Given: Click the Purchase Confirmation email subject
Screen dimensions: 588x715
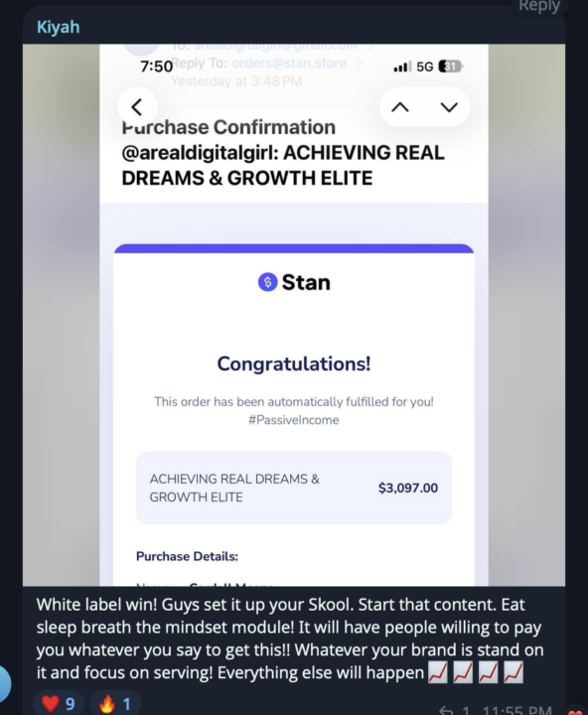Looking at the screenshot, I should coord(283,153).
